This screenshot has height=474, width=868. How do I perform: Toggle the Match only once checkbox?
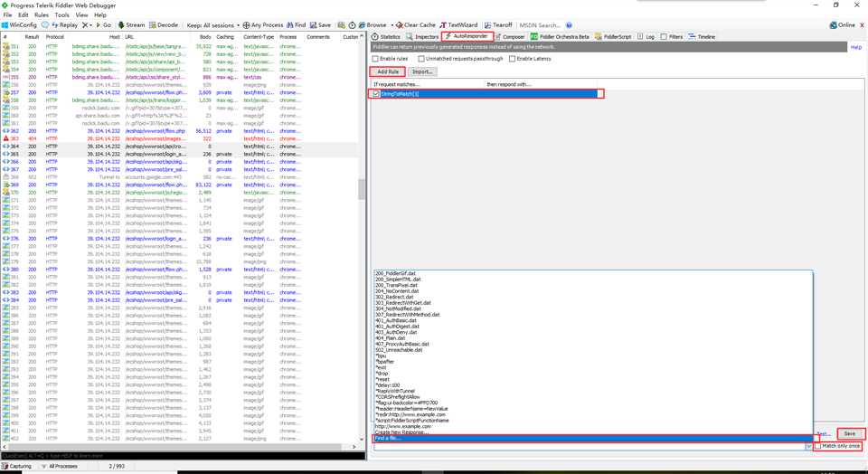pyautogui.click(x=818, y=446)
